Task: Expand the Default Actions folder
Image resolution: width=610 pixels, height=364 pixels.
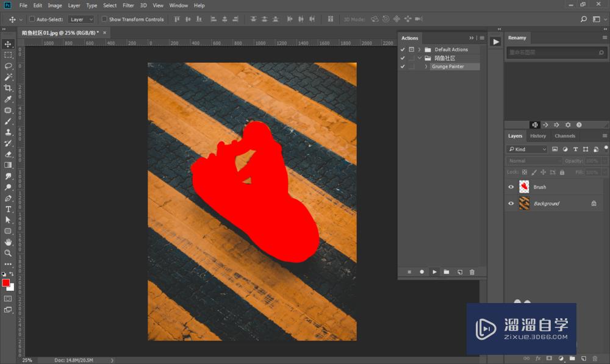Action: 420,49
